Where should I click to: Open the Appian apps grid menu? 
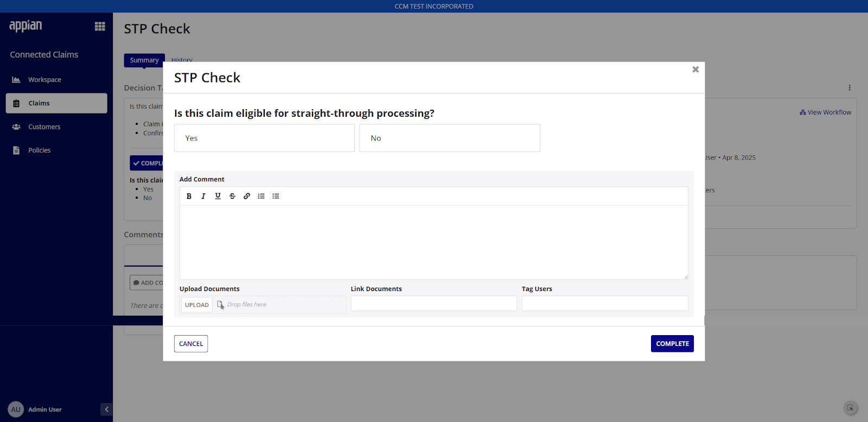pos(100,26)
